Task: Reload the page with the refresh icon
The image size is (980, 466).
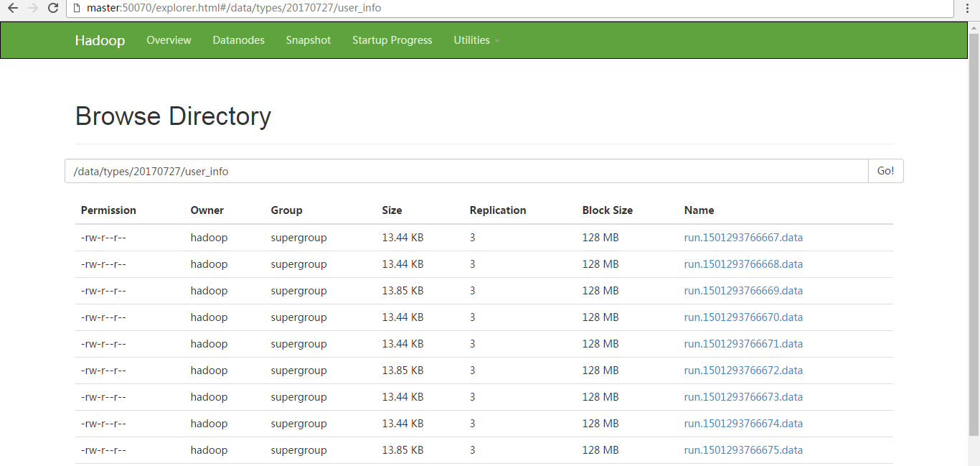Action: coord(53,8)
